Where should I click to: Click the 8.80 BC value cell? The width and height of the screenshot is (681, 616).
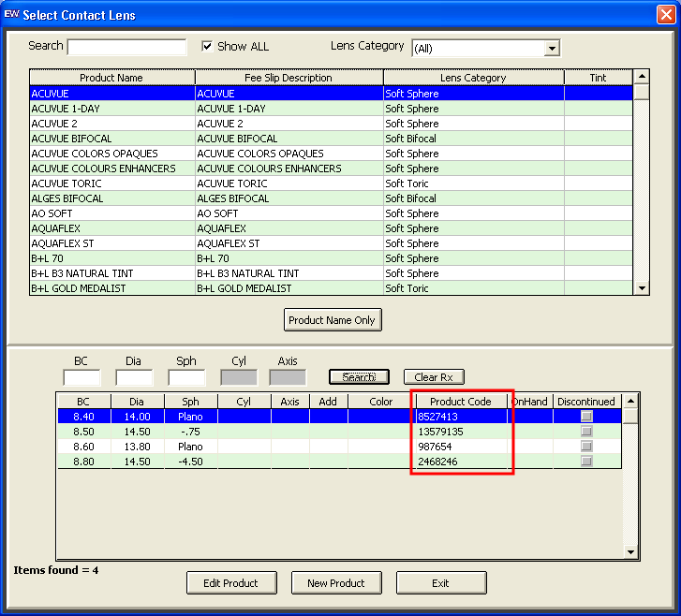coord(84,462)
